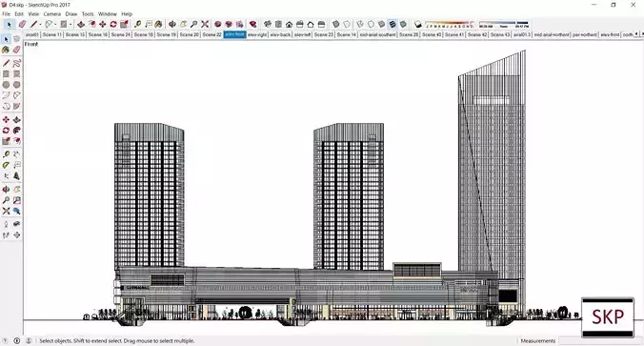Click Zoom Extents in the top toolbar
This screenshot has width=644, height=346.
click(x=205, y=24)
